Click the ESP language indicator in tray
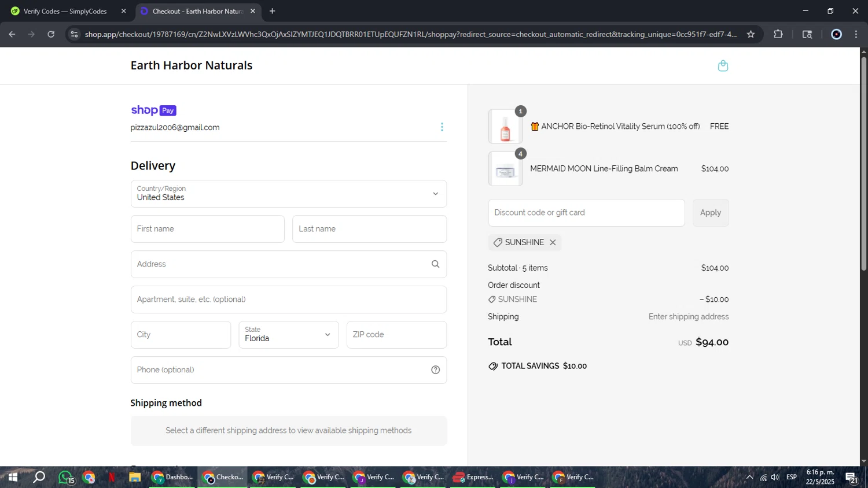This screenshot has width=868, height=488. pos(792,478)
